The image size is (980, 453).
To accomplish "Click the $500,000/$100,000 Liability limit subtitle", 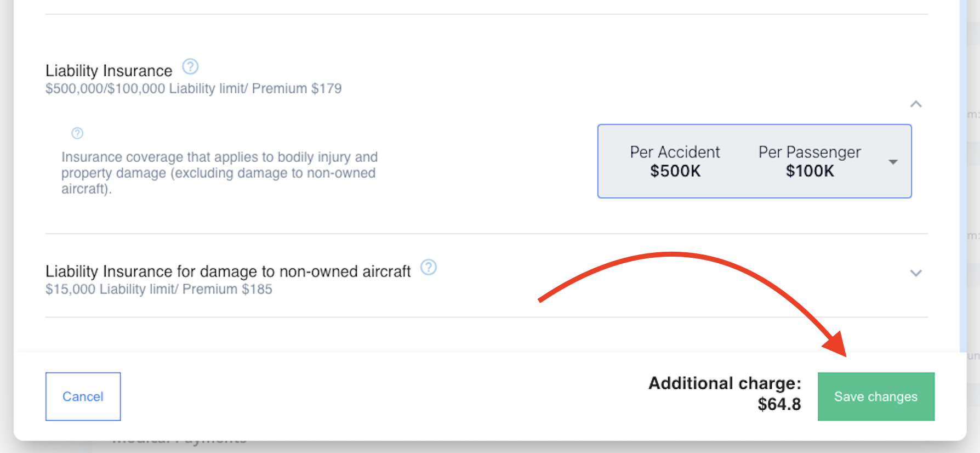I will tap(193, 88).
